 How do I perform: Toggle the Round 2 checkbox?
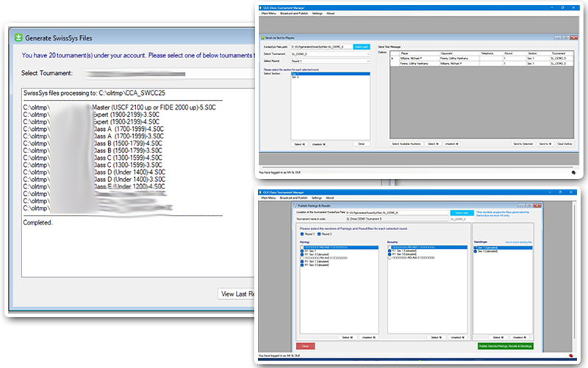click(320, 234)
